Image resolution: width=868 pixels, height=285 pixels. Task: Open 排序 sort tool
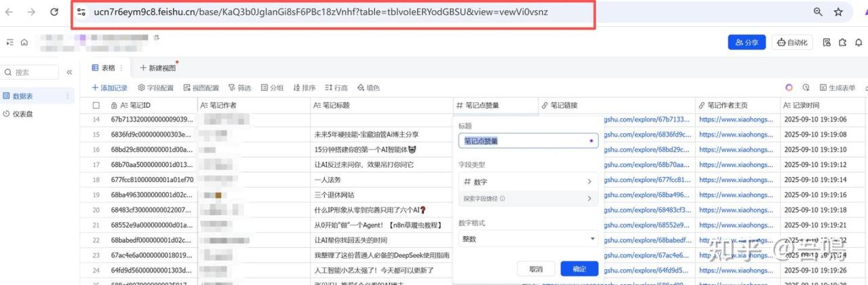click(304, 88)
